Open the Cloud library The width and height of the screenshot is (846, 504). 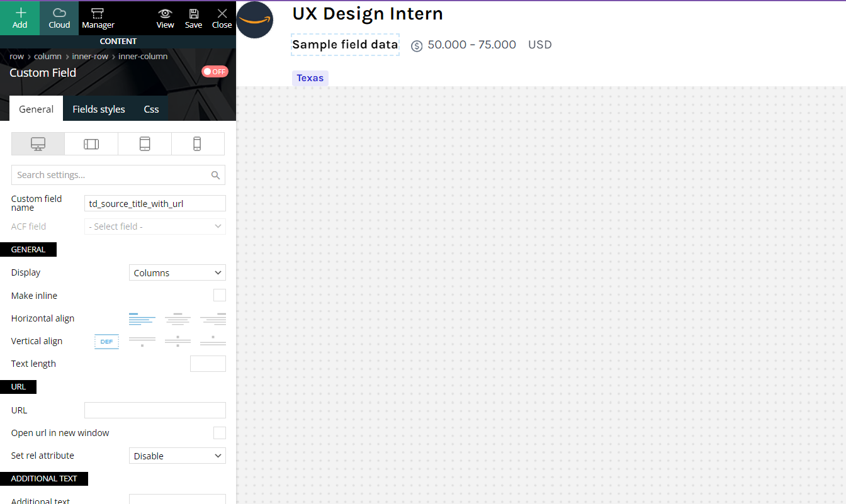59,18
